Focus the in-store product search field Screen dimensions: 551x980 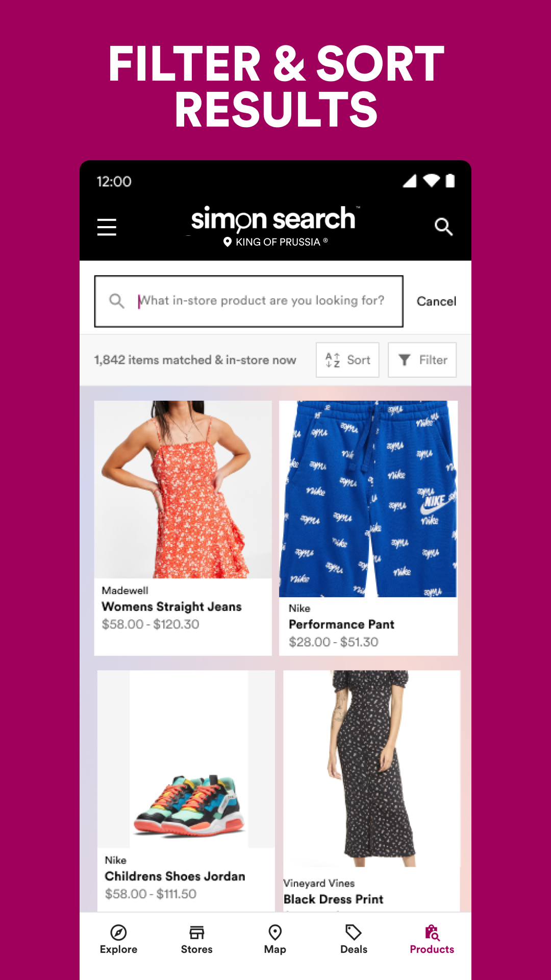coord(249,301)
